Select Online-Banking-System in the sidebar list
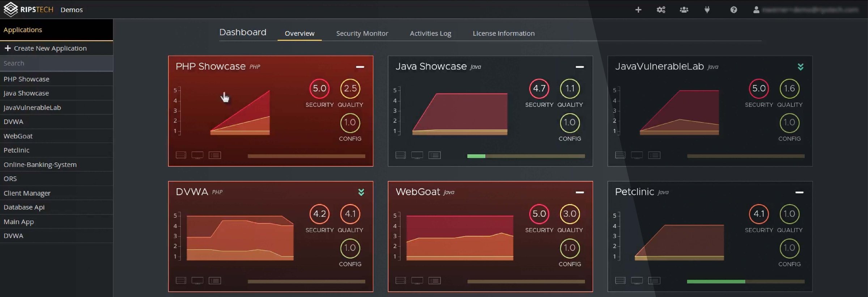Screen dimensions: 868x297 tap(56, 164)
